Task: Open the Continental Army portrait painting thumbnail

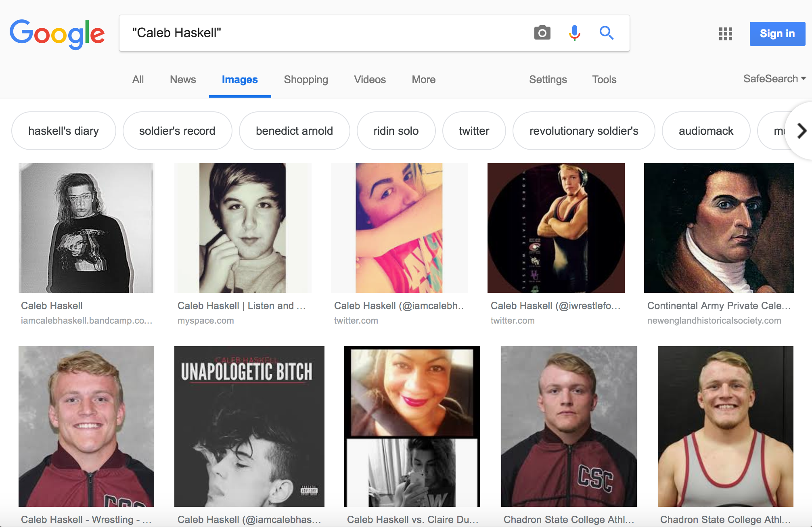Action: coord(719,228)
